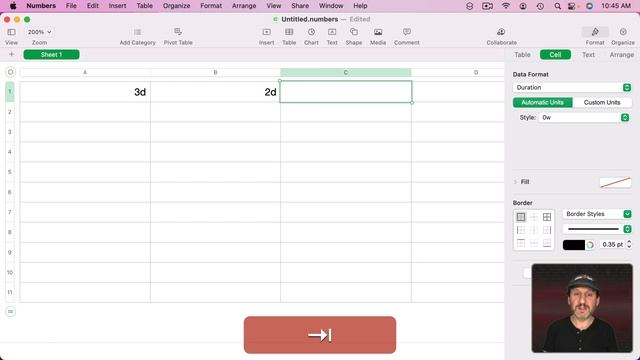The width and height of the screenshot is (640, 360).
Task: Click the Collaborate toolbar icon
Action: [x=501, y=32]
